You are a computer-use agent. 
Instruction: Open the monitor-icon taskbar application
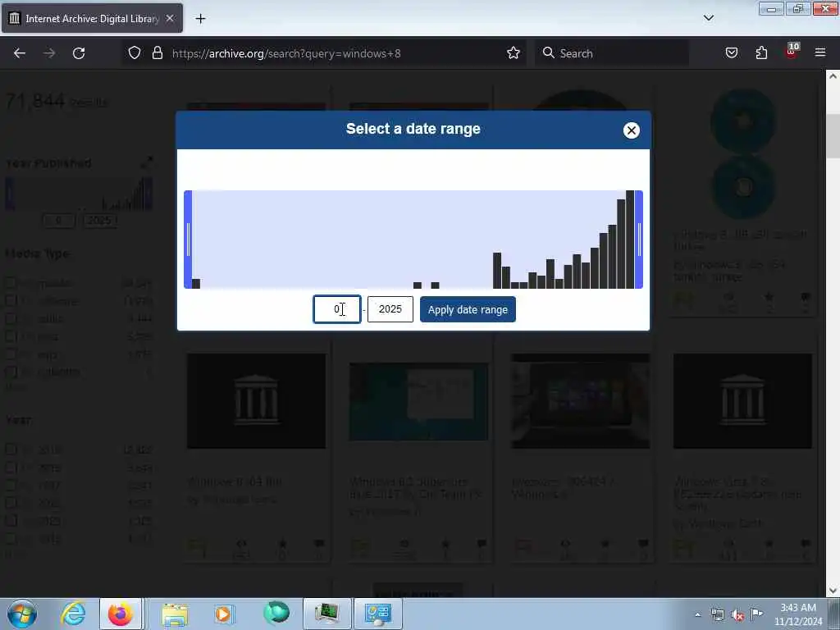(x=326, y=614)
